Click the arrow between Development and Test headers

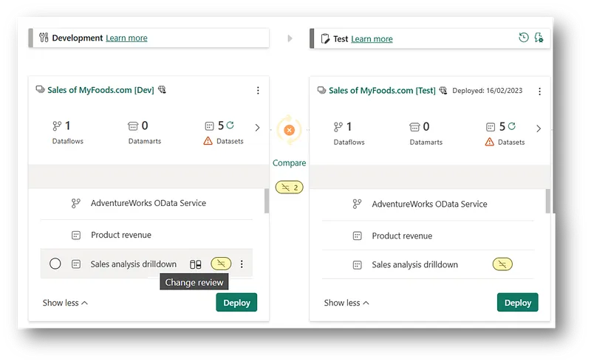click(290, 38)
